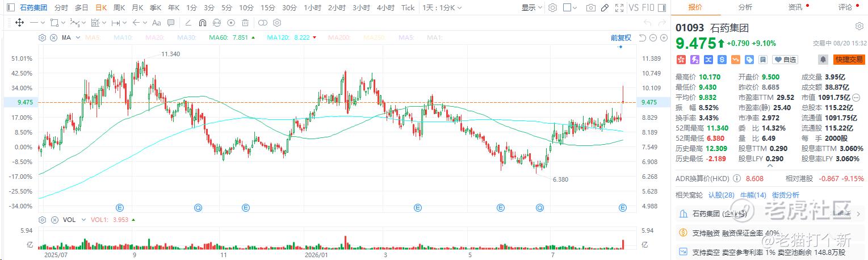Open the 分析 analysis tab
The height and width of the screenshot is (260, 868).
[745, 7]
